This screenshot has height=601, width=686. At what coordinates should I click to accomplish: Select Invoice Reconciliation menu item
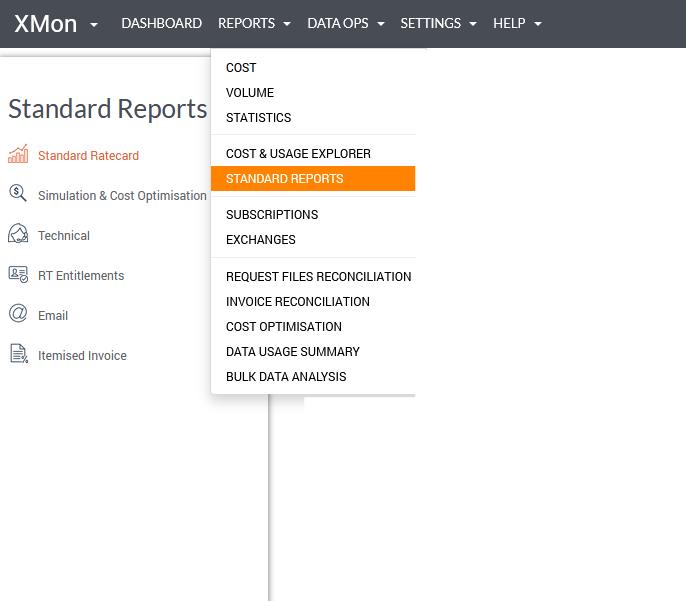297,302
